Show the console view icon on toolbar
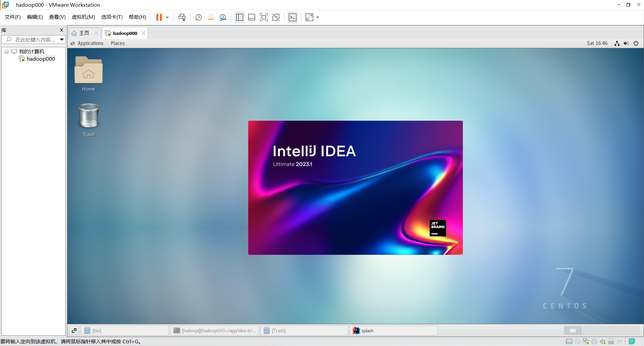The width and height of the screenshot is (644, 346). pos(292,17)
